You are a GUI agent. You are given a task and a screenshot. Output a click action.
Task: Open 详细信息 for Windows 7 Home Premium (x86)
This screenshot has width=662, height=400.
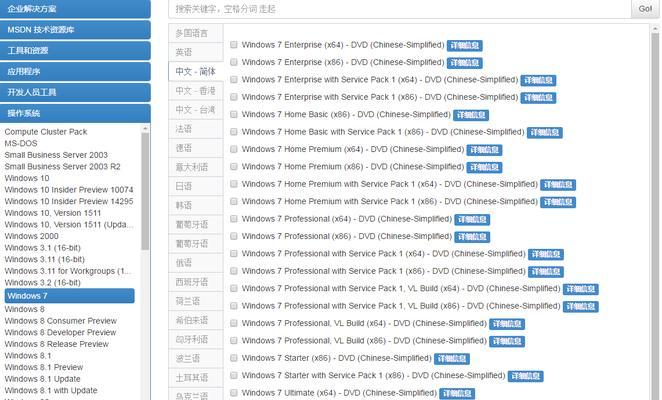click(x=484, y=167)
